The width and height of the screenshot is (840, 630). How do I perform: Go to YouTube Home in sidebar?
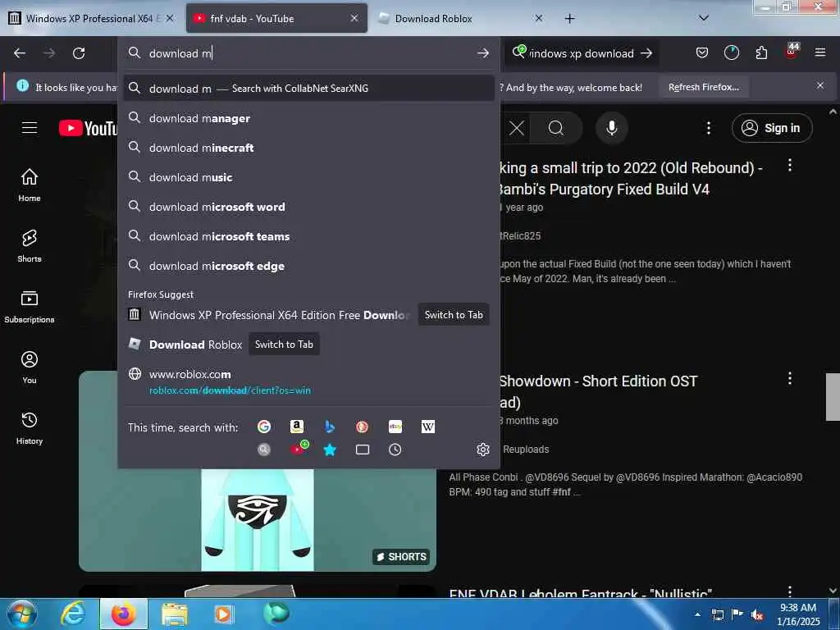tap(30, 185)
